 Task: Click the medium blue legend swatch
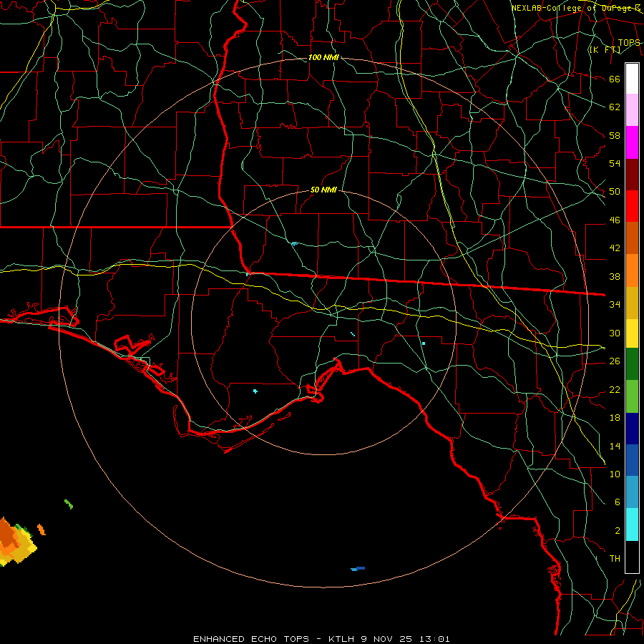[632, 460]
